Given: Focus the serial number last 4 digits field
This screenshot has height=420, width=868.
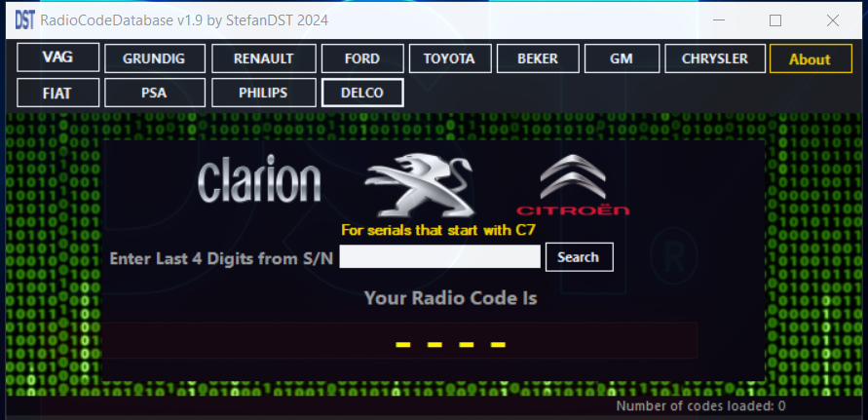Looking at the screenshot, I should (439, 256).
